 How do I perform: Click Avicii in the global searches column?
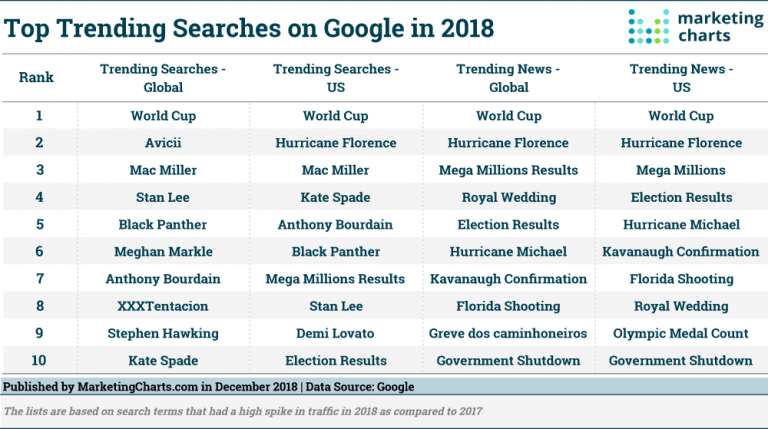point(163,143)
